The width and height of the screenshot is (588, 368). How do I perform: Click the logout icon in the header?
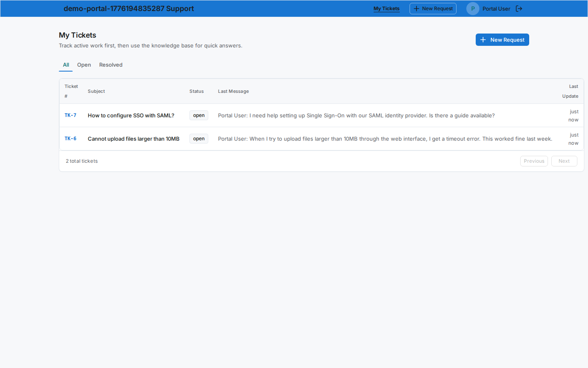tap(519, 8)
